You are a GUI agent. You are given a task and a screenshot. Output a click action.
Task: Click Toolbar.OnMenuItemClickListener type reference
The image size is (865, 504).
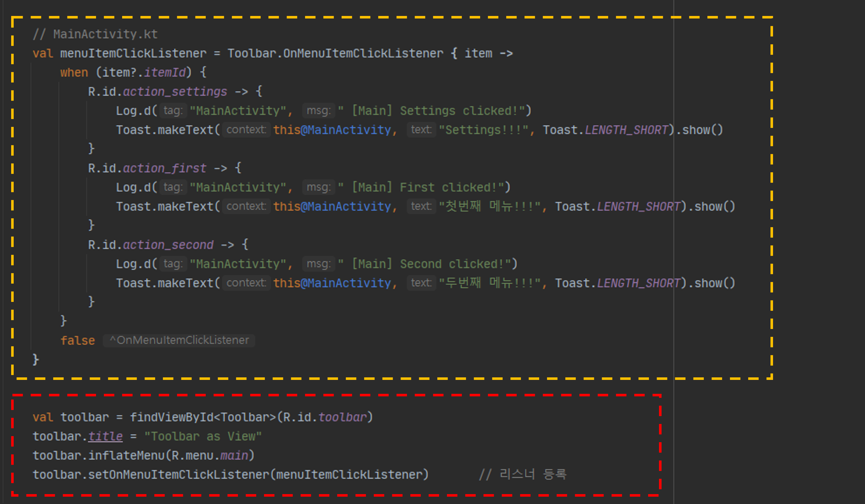click(x=335, y=53)
